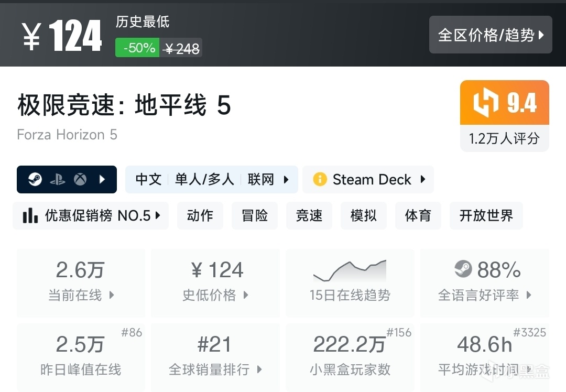Open 全区价格/趋势 price trends

point(491,35)
